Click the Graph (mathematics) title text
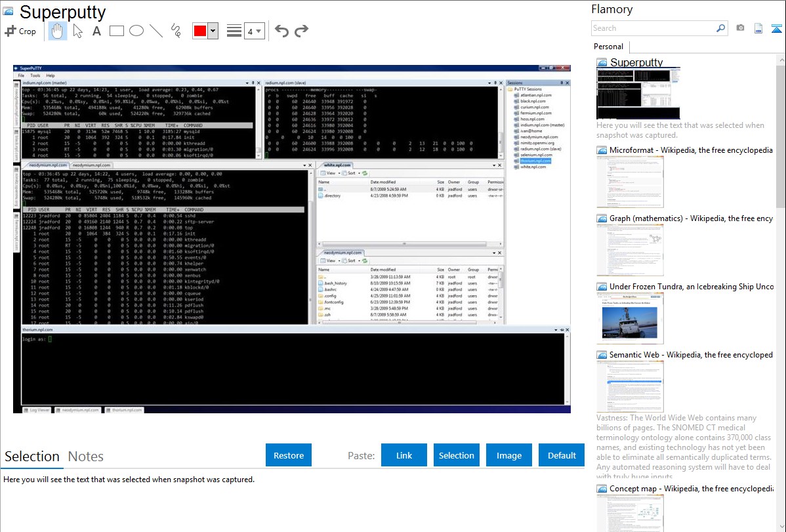The width and height of the screenshot is (786, 532). tap(691, 218)
